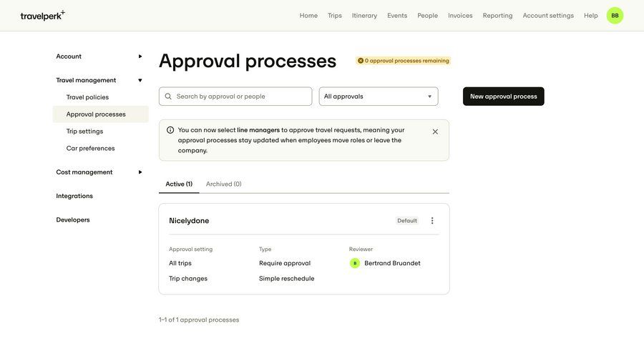
Task: Click the 1–1 of 1 approval processes text
Action: tap(199, 320)
